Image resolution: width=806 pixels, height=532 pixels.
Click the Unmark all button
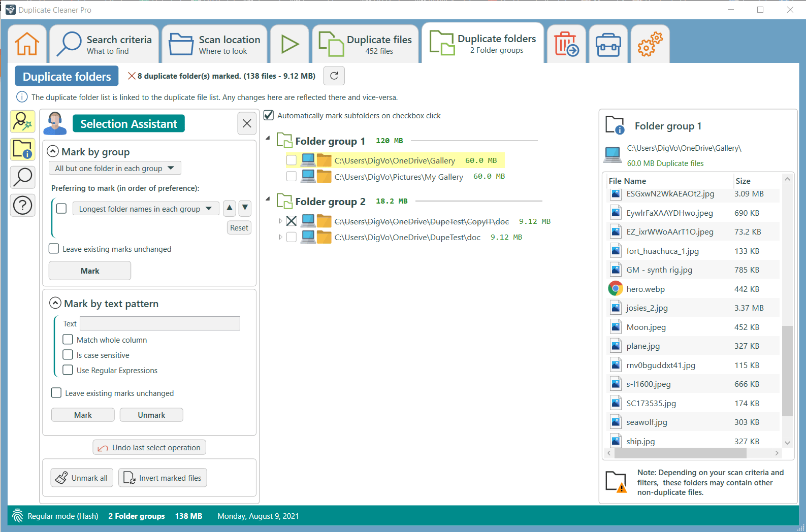point(82,478)
